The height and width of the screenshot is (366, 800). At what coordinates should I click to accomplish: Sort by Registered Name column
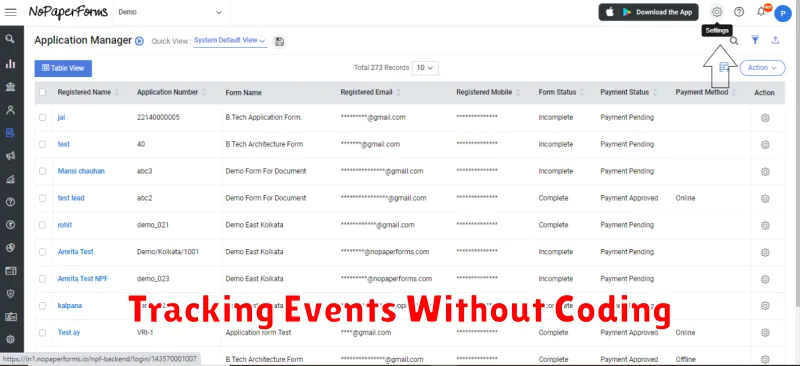(117, 92)
